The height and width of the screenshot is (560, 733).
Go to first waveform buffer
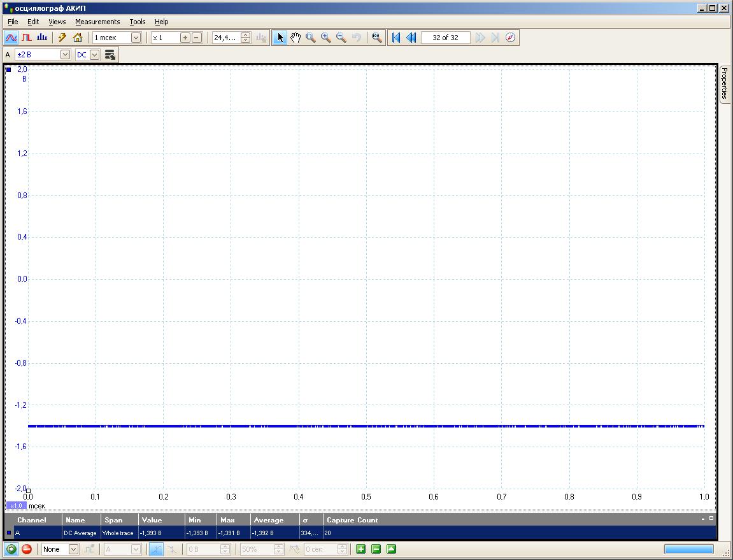pyautogui.click(x=396, y=38)
